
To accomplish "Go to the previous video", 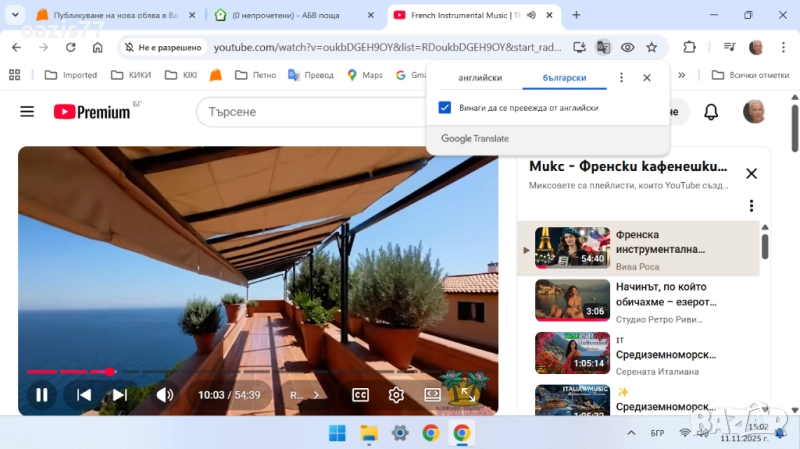I will click(x=84, y=395).
